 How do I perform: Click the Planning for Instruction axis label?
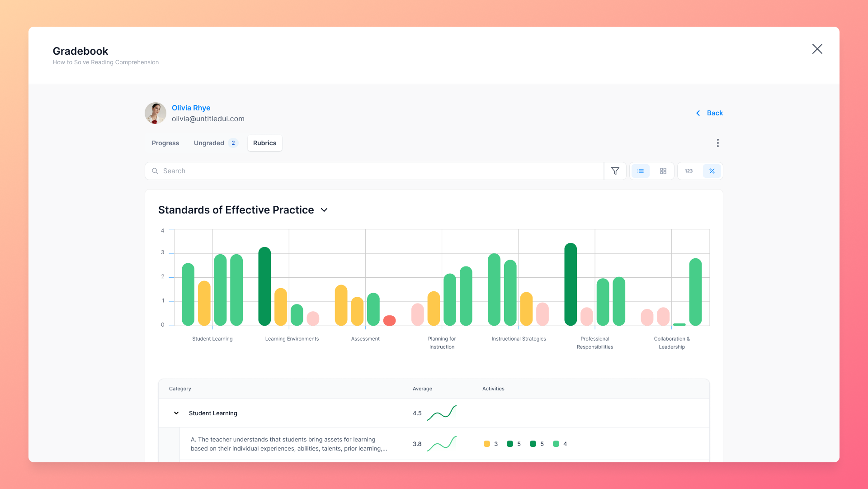[x=442, y=343]
